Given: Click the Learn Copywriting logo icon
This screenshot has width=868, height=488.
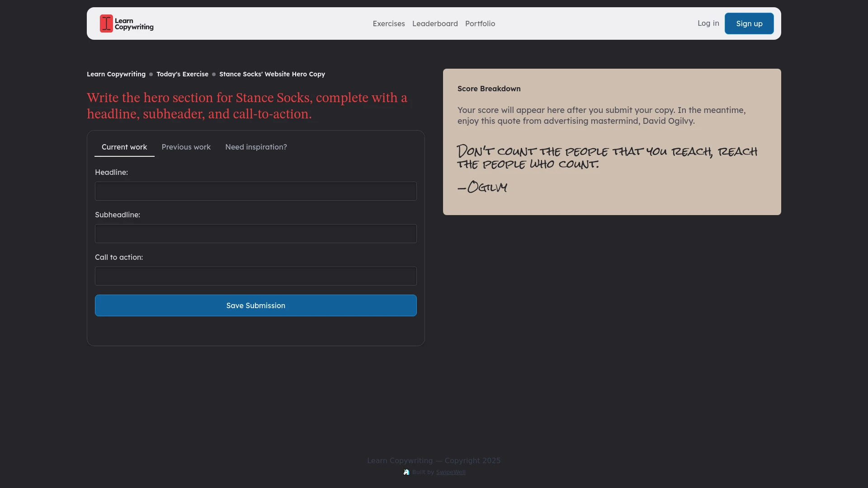Looking at the screenshot, I should tap(106, 23).
